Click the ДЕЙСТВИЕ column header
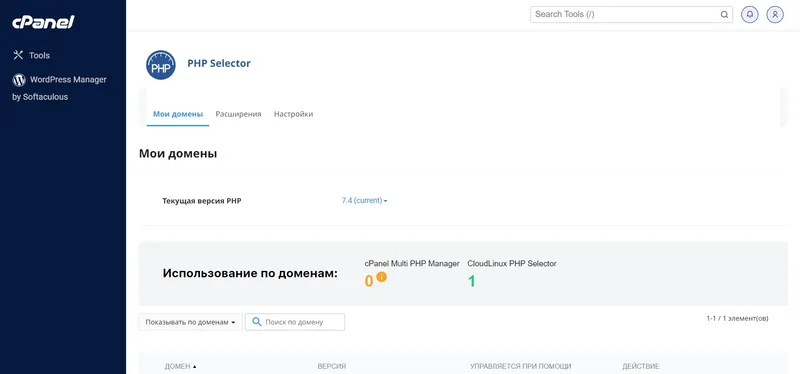The width and height of the screenshot is (800, 374). pyautogui.click(x=641, y=366)
